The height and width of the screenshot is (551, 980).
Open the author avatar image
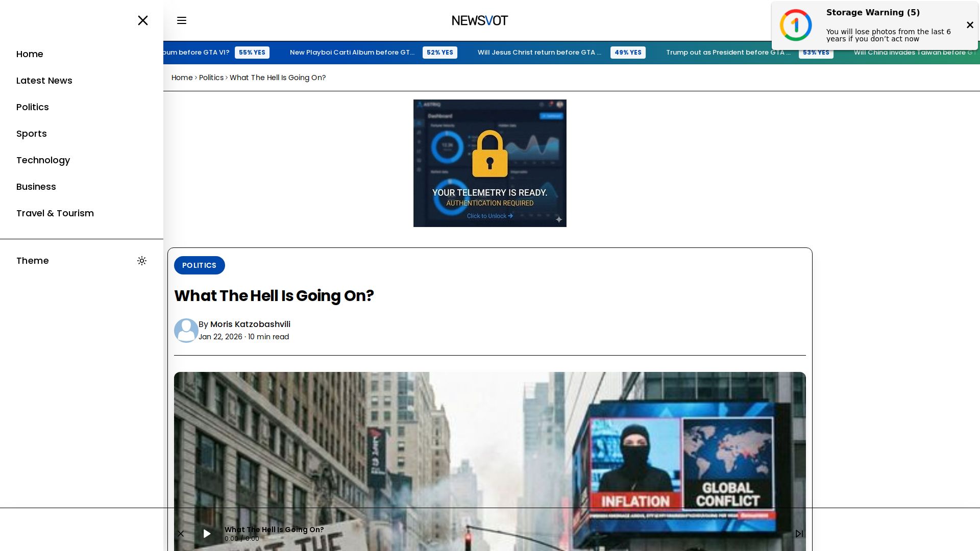click(x=186, y=331)
